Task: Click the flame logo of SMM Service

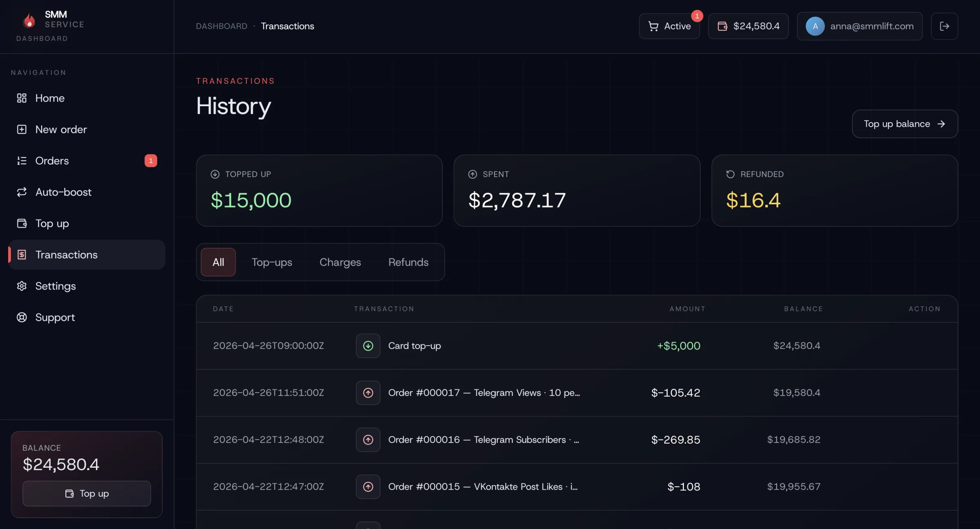Action: click(29, 20)
